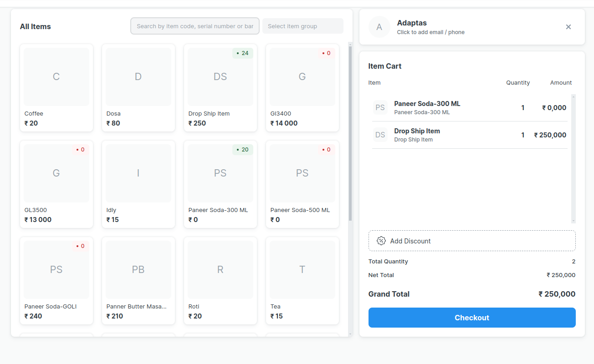Image resolution: width=594 pixels, height=364 pixels.
Task: Click zero stock badge on Paneer Soda-500 ML
Action: 327,150
